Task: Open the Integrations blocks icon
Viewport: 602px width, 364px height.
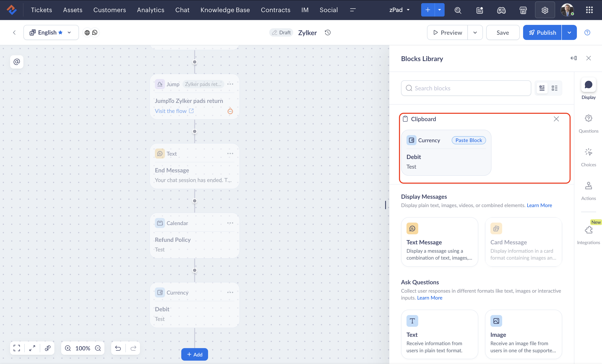Action: pos(588,230)
